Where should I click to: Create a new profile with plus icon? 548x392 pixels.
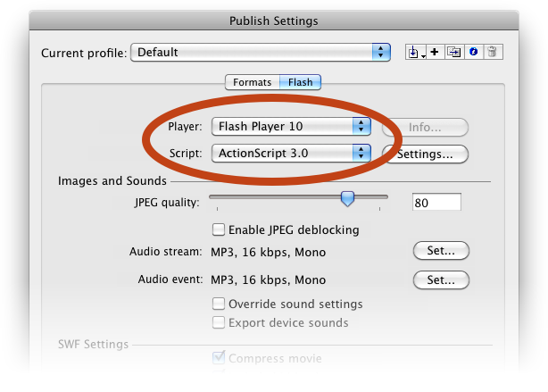pyautogui.click(x=435, y=52)
